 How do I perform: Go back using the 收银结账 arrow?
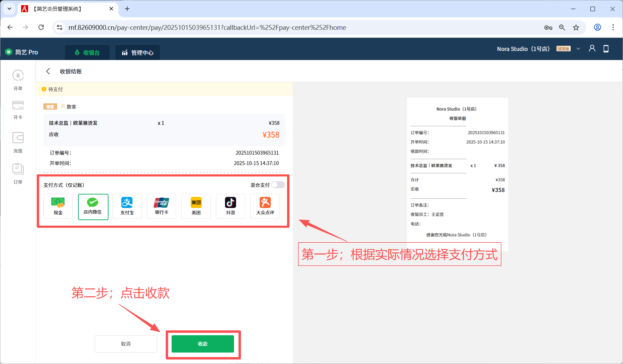(x=48, y=71)
